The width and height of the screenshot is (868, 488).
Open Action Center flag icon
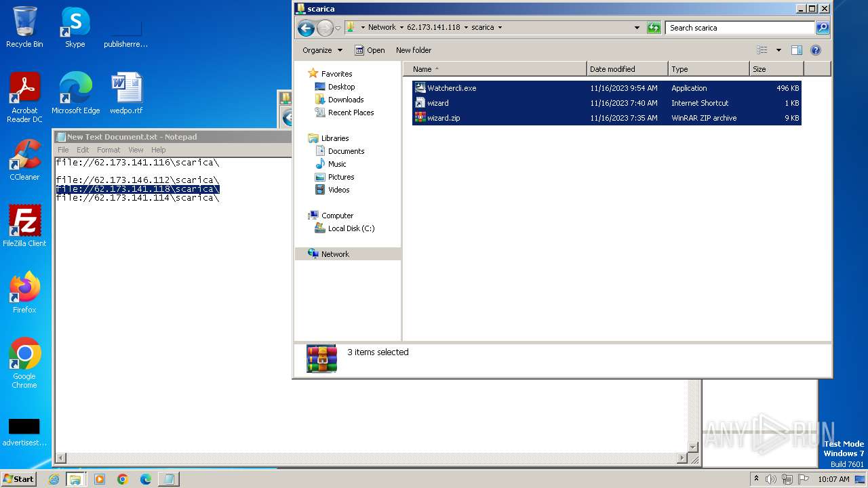click(804, 479)
